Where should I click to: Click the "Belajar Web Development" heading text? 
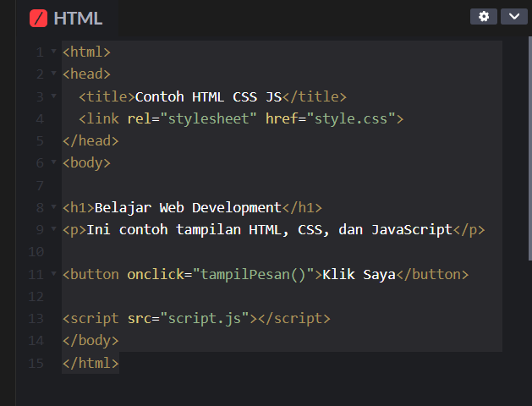coord(187,207)
